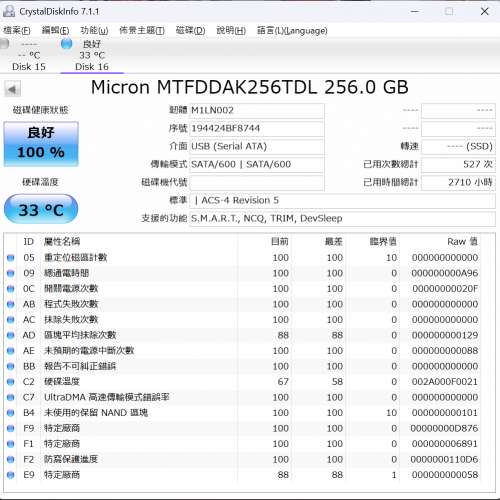The height and width of the screenshot is (500, 500).
Task: Click the features field S.M.A.R.T., NCQ, TRIM, DevSleep
Action: click(x=342, y=218)
